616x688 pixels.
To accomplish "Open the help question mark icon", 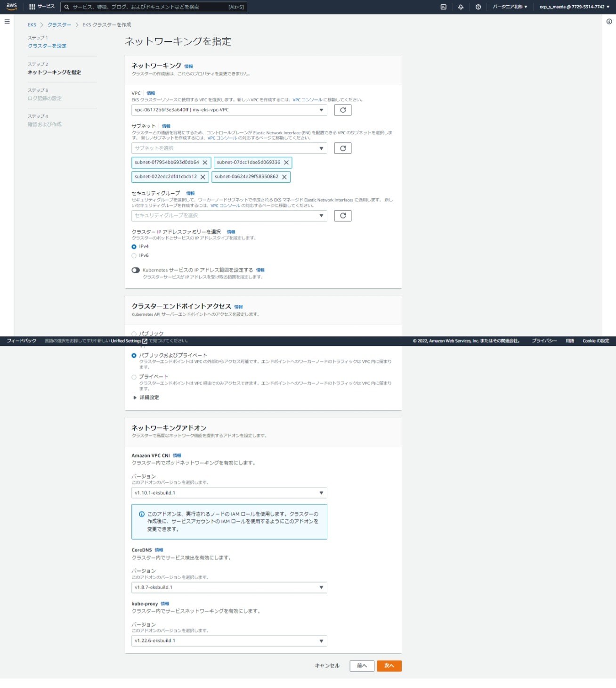I will pos(478,7).
